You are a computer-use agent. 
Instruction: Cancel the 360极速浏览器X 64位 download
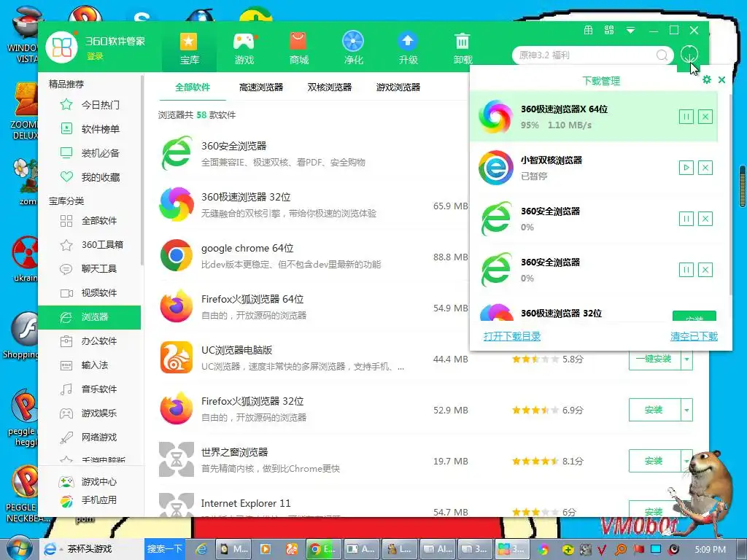click(x=705, y=117)
